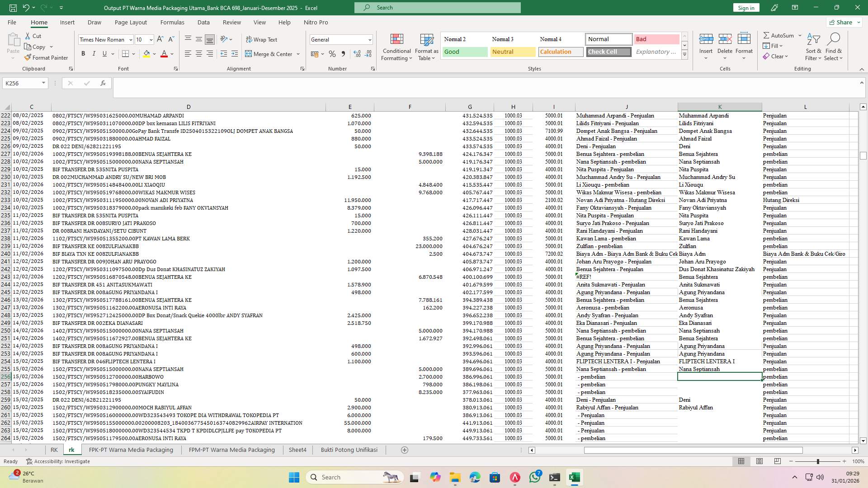The height and width of the screenshot is (488, 868).
Task: Open Sort & Filter options
Action: click(x=813, y=47)
